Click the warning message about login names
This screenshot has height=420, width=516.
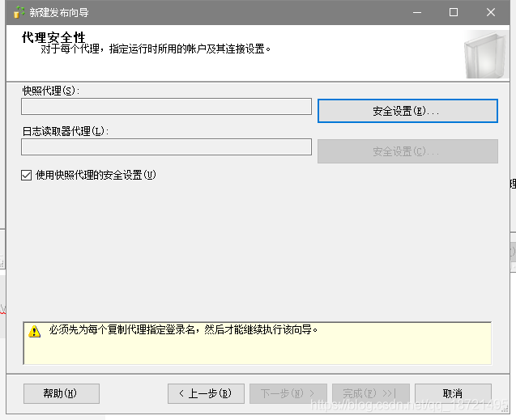tap(184, 330)
